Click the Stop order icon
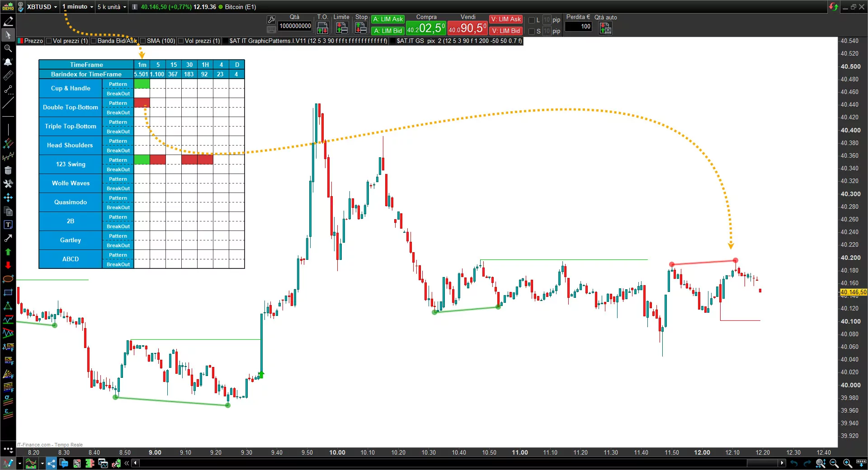 pyautogui.click(x=361, y=28)
